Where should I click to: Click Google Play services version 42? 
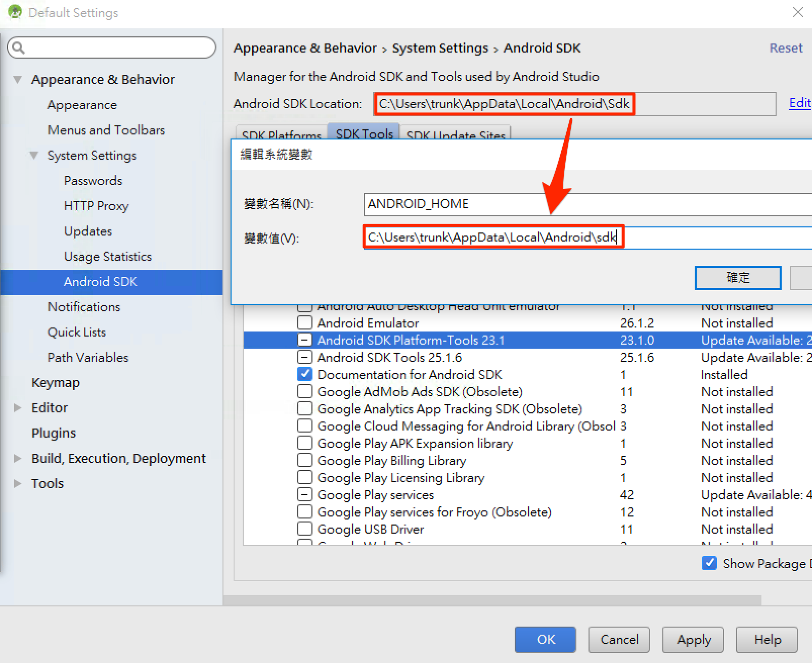(x=627, y=495)
